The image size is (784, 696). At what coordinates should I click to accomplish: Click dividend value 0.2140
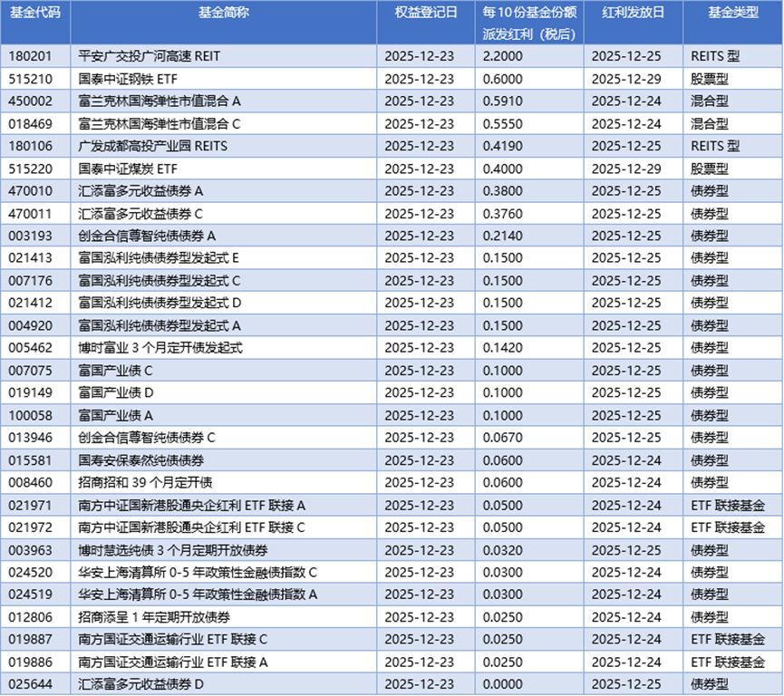click(x=502, y=236)
